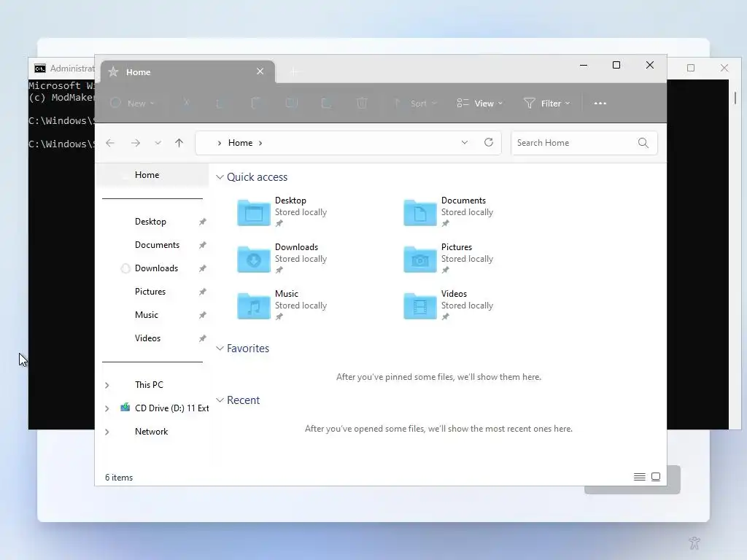Viewport: 747px width, 560px height.
Task: Click the CD Drive (D:) icon in sidebar
Action: coord(125,408)
